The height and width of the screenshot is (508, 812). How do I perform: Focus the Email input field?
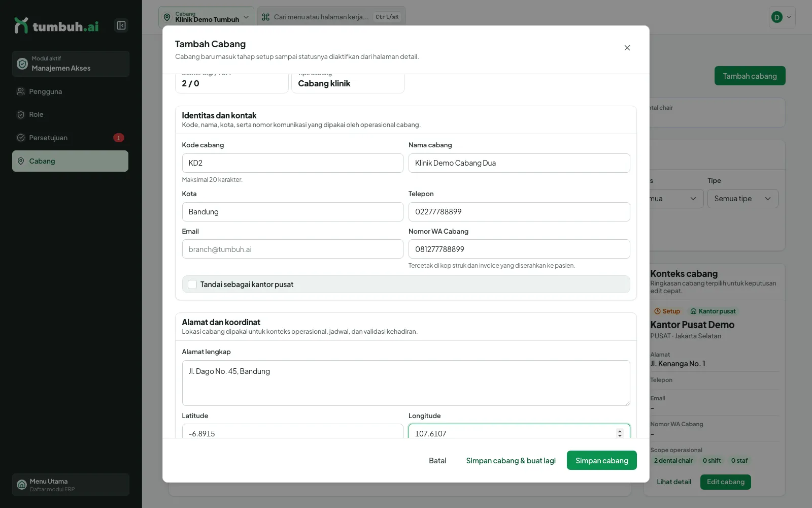tap(292, 249)
